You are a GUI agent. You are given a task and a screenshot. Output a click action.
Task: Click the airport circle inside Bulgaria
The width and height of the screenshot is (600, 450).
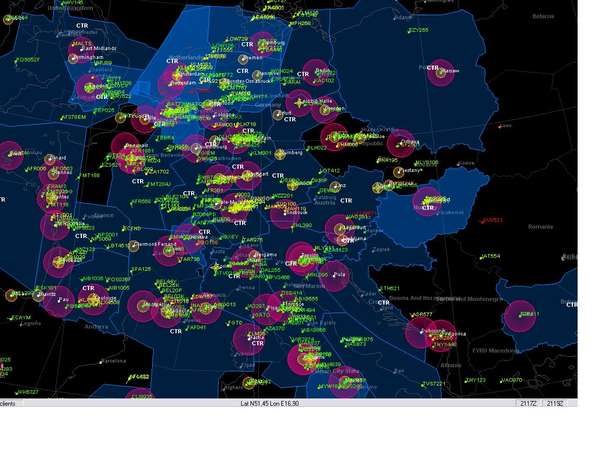pyautogui.click(x=520, y=315)
